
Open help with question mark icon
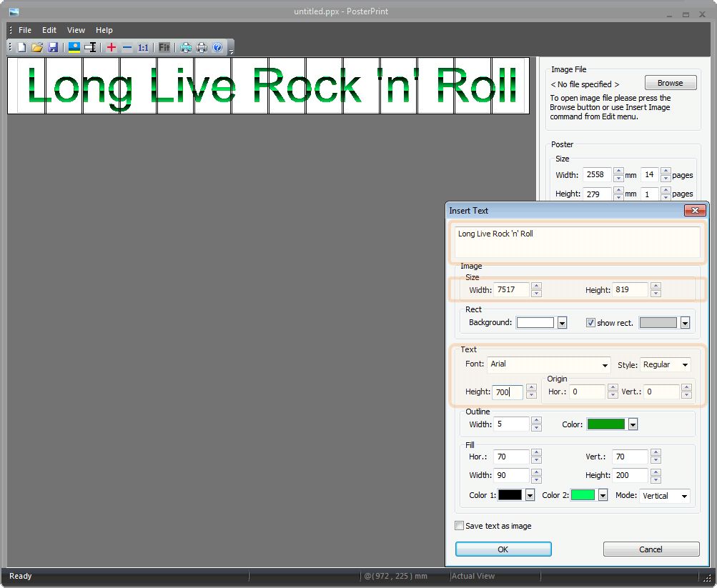pyautogui.click(x=217, y=48)
